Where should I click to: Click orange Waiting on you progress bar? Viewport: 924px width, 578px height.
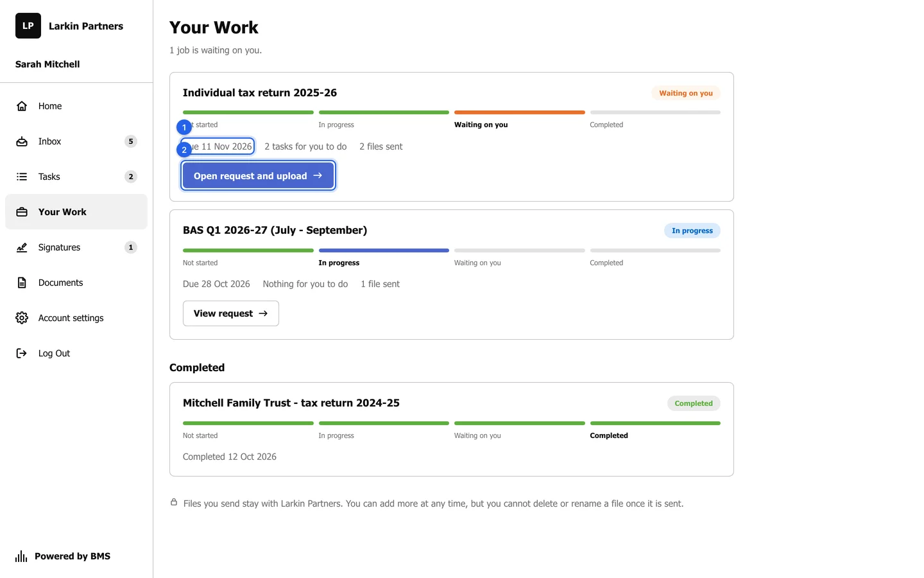pyautogui.click(x=520, y=112)
